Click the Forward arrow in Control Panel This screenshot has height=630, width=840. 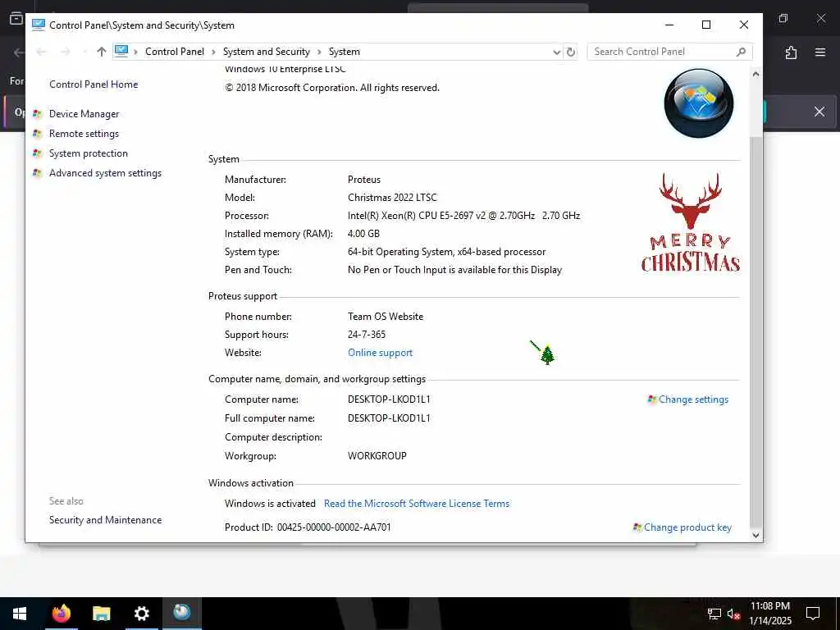click(x=66, y=52)
